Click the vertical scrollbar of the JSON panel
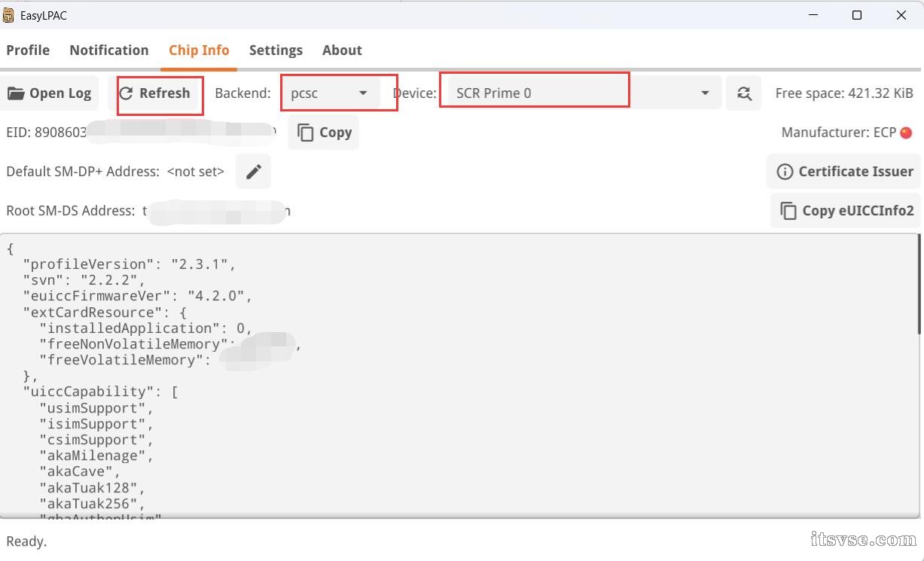Screen dimensions: 924x561 [x=919, y=284]
